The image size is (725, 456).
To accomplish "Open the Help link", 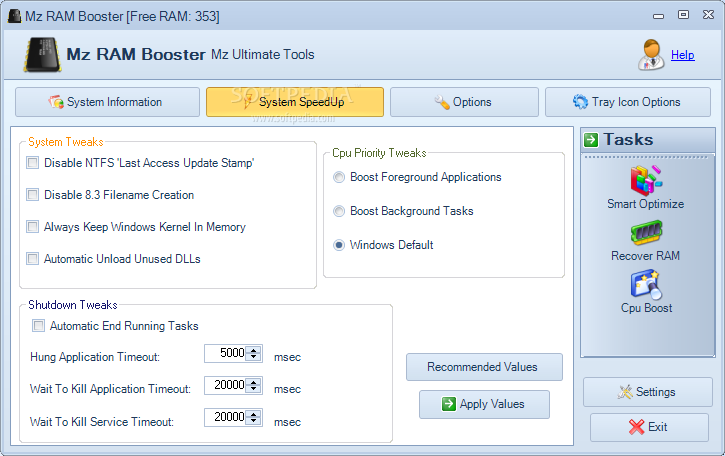I will pyautogui.click(x=682, y=55).
